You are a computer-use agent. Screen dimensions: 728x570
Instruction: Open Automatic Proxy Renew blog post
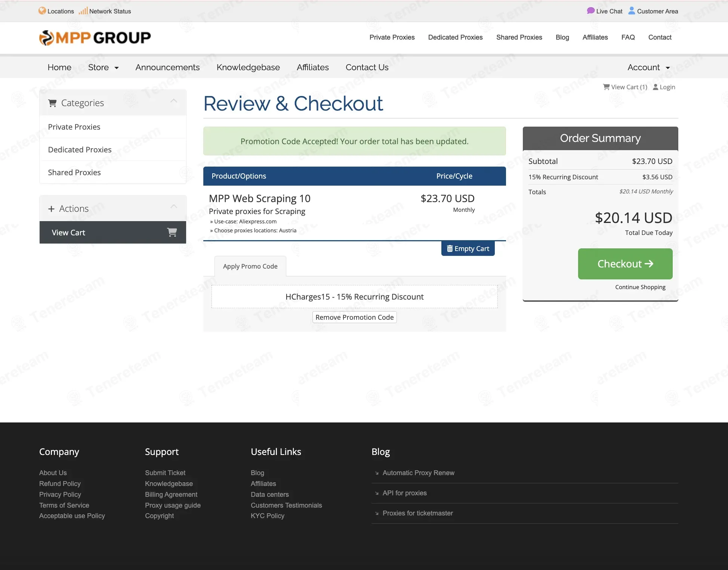point(419,473)
